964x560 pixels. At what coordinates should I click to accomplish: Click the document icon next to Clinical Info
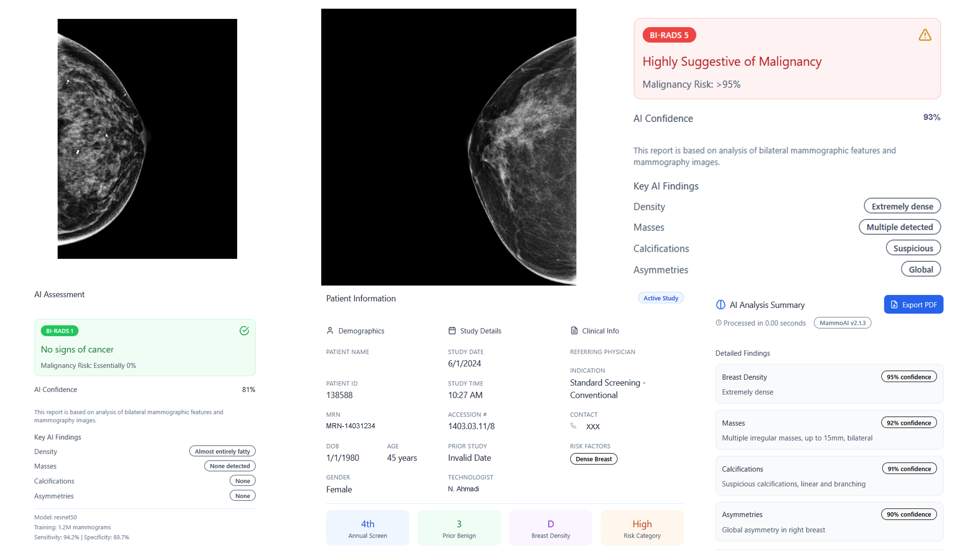coord(574,331)
